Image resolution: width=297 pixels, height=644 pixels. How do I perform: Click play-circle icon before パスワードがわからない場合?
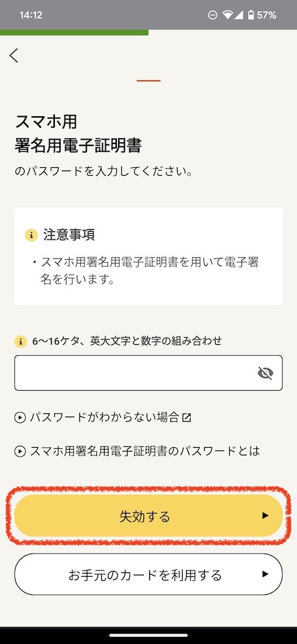20,418
